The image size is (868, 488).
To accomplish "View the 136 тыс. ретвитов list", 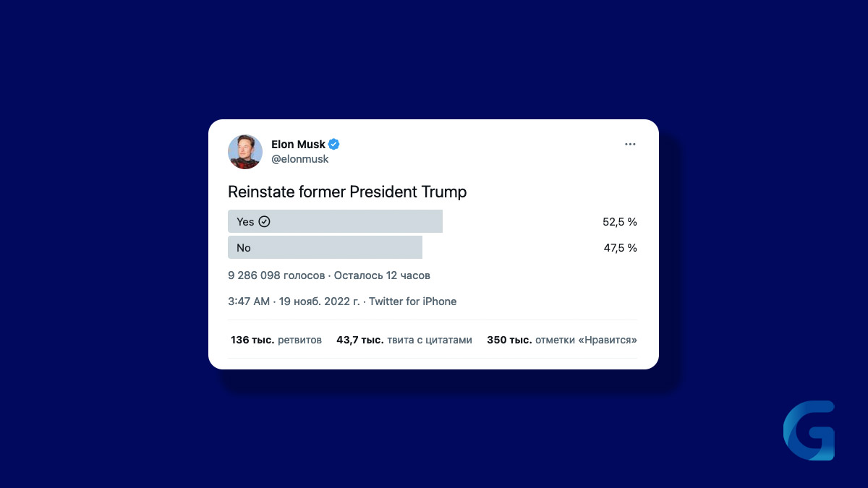I will point(276,340).
